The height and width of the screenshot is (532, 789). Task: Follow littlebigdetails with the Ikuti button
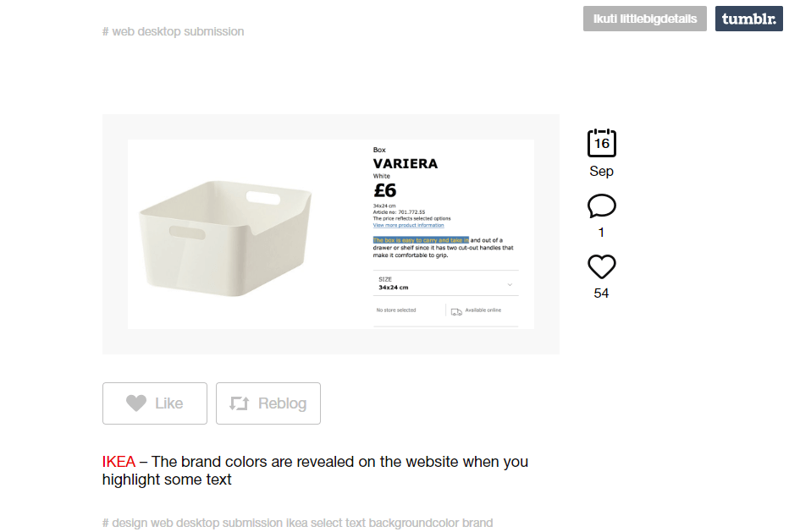(644, 19)
